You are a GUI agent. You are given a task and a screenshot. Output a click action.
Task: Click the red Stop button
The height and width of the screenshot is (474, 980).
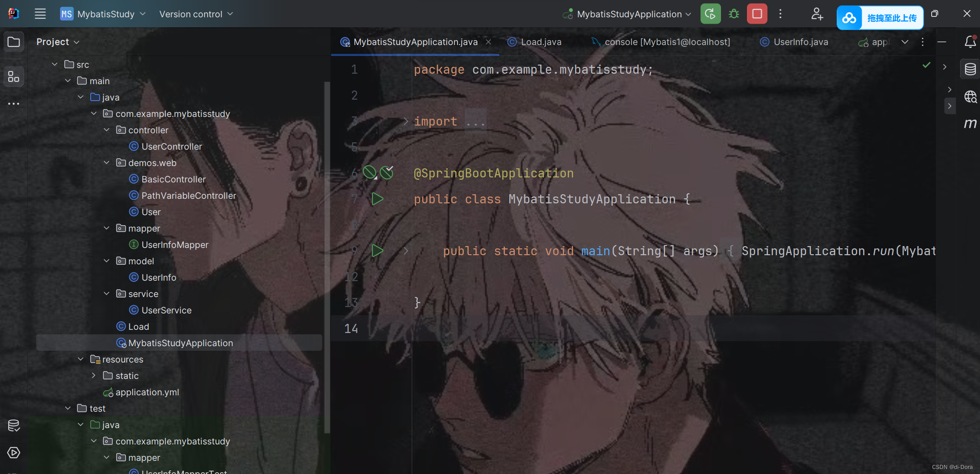757,14
